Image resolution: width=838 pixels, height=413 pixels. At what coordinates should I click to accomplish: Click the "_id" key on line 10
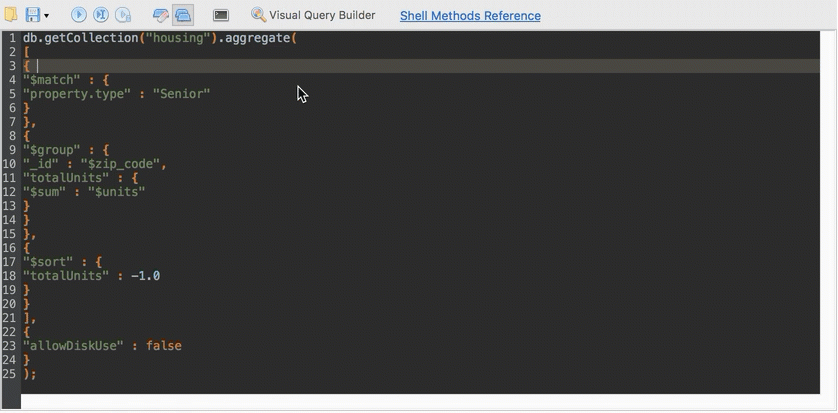click(41, 164)
